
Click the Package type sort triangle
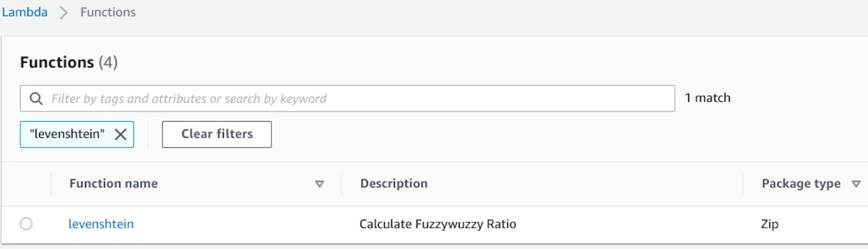(856, 184)
